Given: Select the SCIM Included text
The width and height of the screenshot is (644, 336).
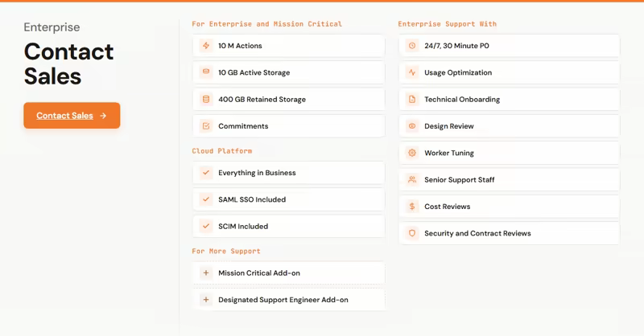Looking at the screenshot, I should [x=243, y=226].
